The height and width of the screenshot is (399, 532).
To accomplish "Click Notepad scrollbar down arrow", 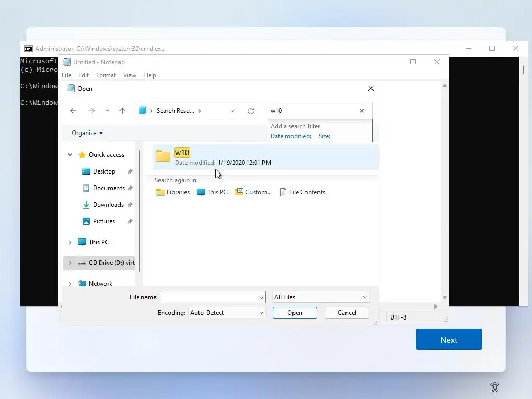I will 445,298.
